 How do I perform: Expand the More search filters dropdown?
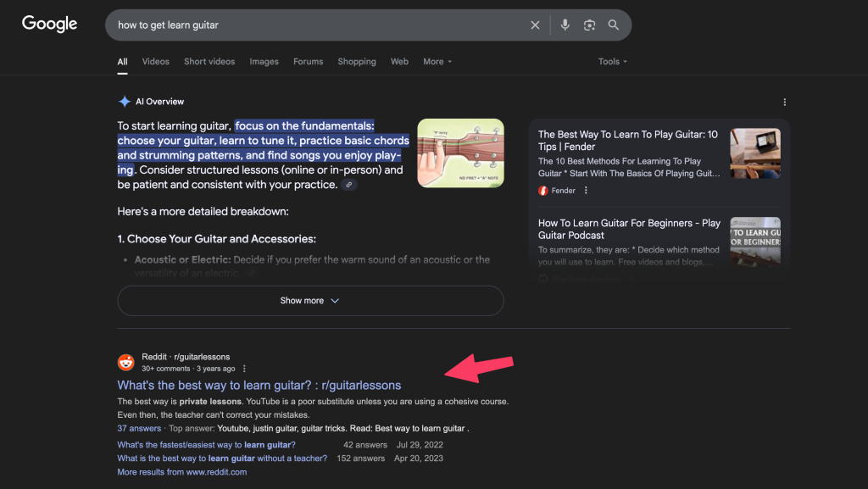point(437,62)
